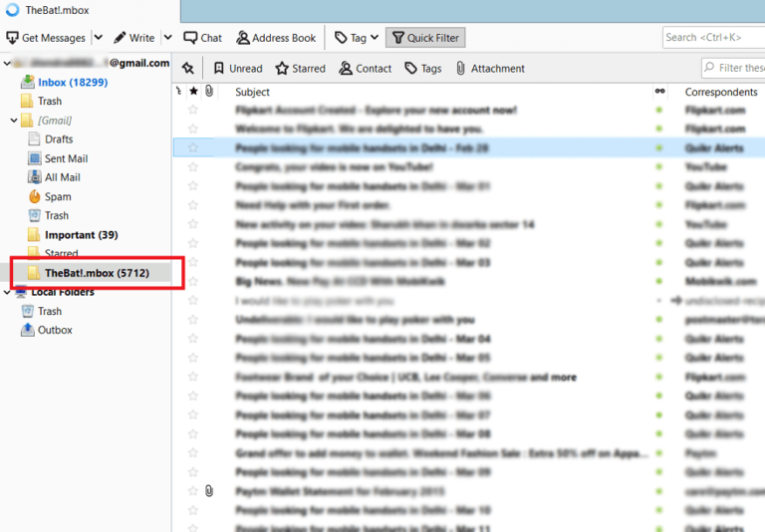Click attachment paperclip in message list row

coord(209,490)
